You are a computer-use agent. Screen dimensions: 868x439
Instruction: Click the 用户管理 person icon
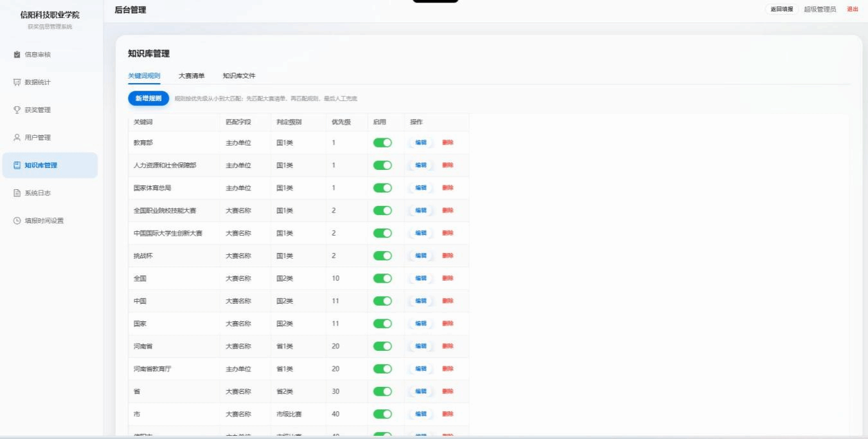[17, 138]
